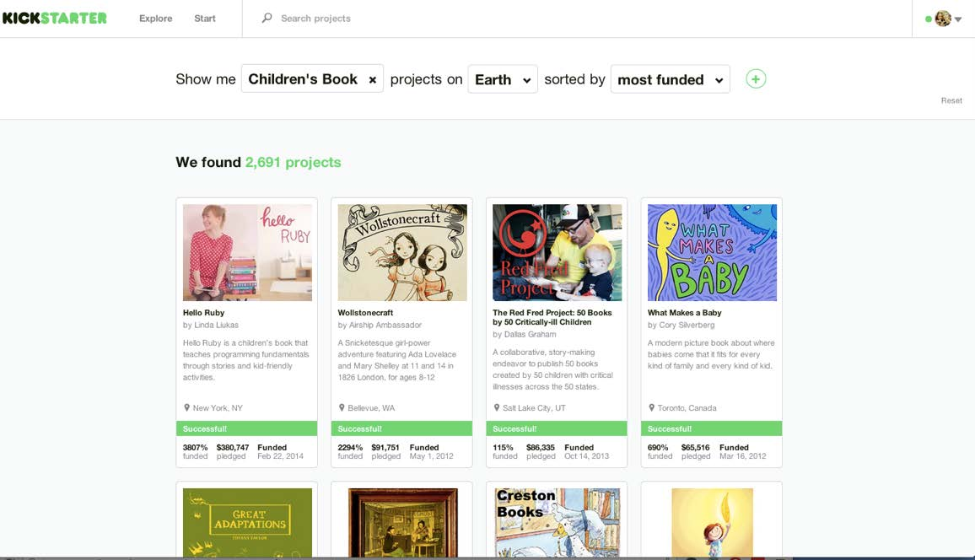This screenshot has width=975, height=560.
Task: Open the Children's Book category selector
Action: click(312, 79)
